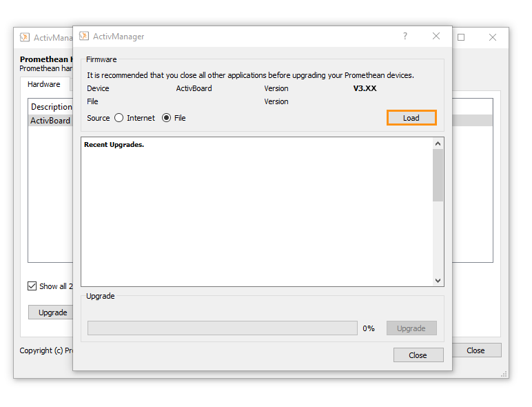Click the Recent Upgrades scrollbar thumb
This screenshot has height=407, width=532.
coord(438,175)
